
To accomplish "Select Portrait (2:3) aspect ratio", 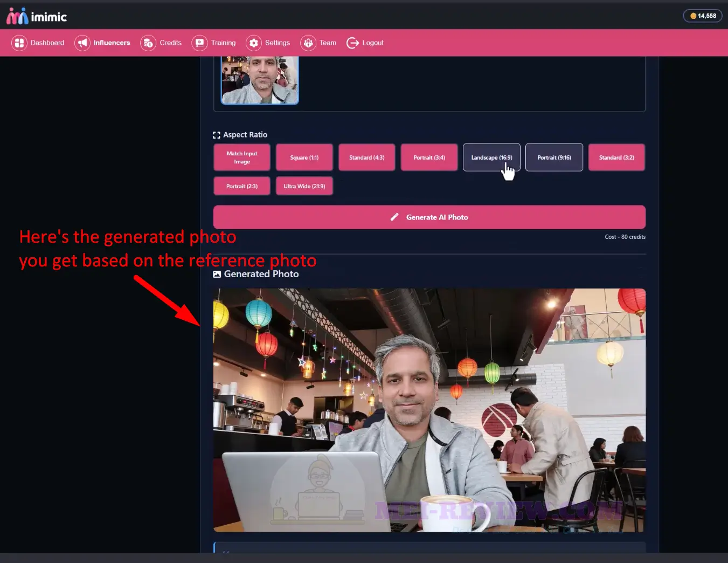I will tap(242, 186).
